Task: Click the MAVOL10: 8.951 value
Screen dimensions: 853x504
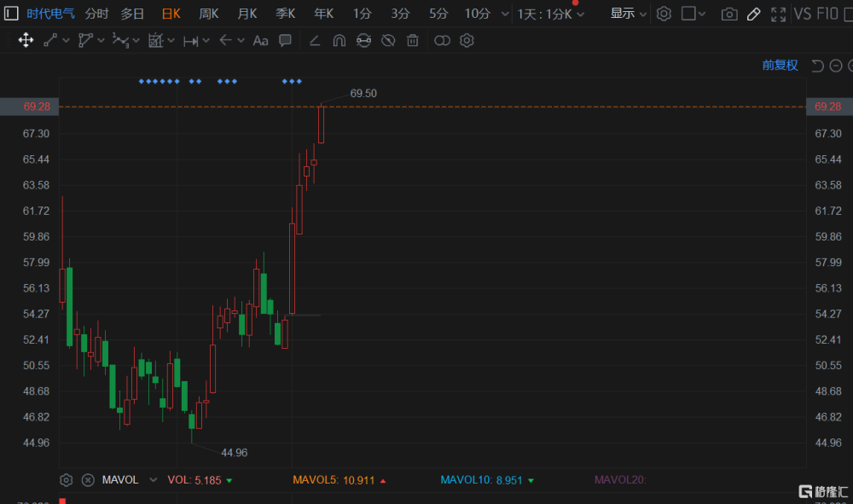Action: tap(481, 480)
